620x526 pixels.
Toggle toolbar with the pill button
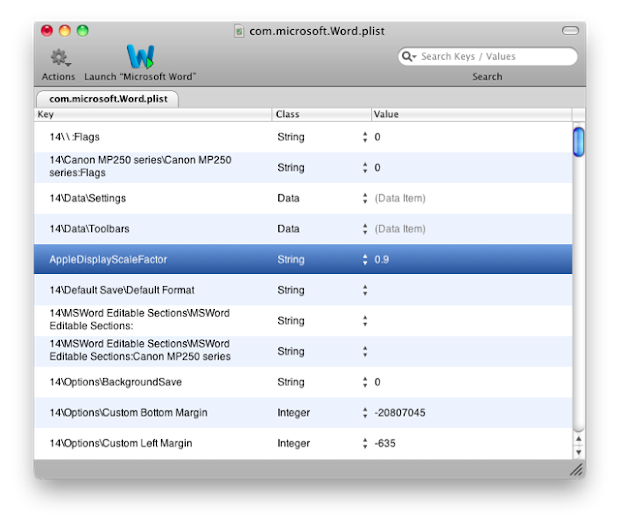(570, 30)
